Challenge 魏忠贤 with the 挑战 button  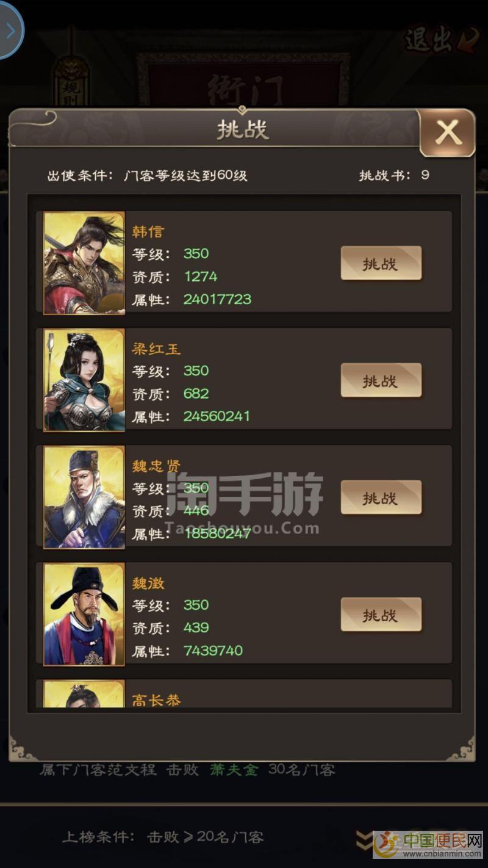[381, 498]
